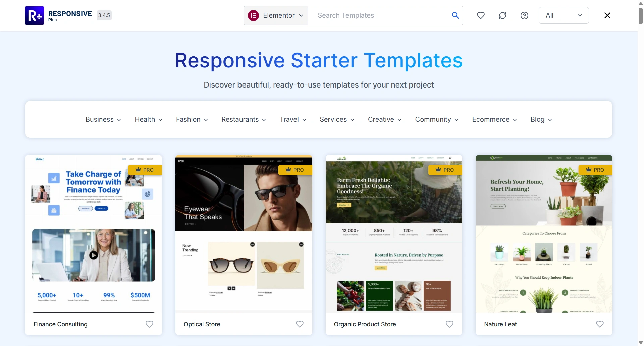Click the search magnifier icon
Viewport: 644px width, 346px height.
tap(455, 15)
